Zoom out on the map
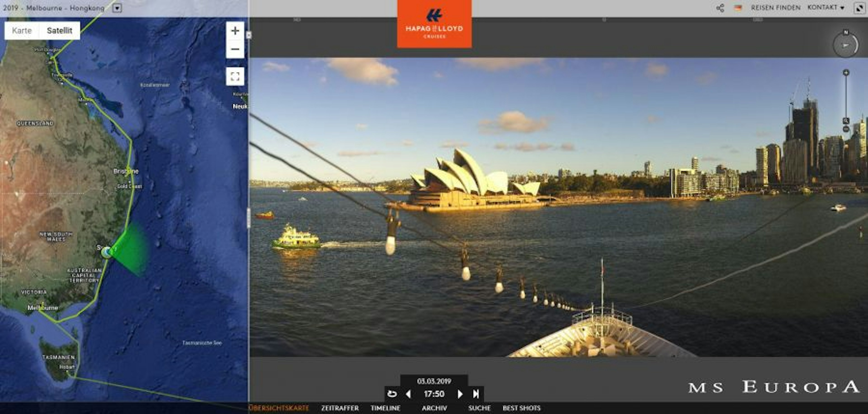The width and height of the screenshot is (868, 414). 235,49
